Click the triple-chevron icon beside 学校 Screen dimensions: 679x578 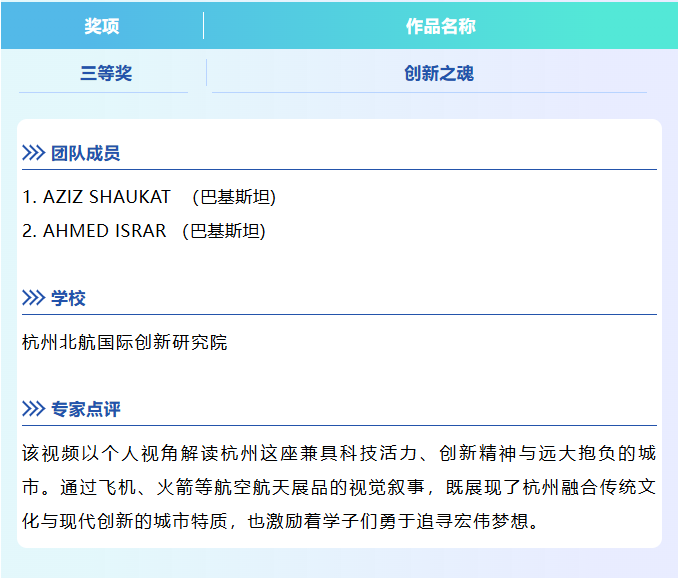click(33, 299)
